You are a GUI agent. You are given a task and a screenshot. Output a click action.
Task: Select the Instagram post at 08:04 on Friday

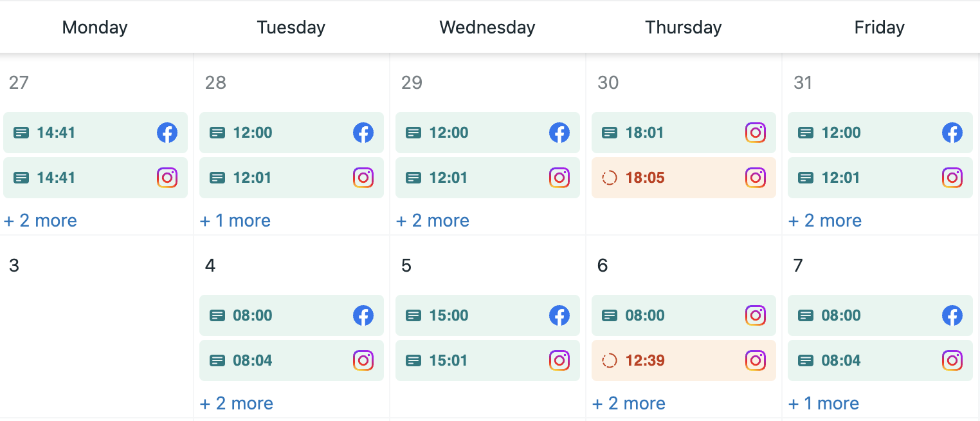click(x=880, y=360)
